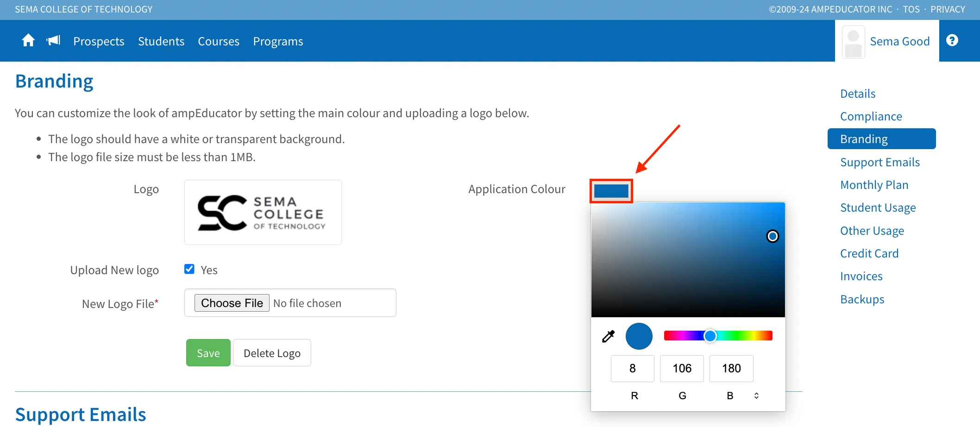Open Invoices in the side menu
Image resolution: width=980 pixels, height=427 pixels.
point(861,276)
